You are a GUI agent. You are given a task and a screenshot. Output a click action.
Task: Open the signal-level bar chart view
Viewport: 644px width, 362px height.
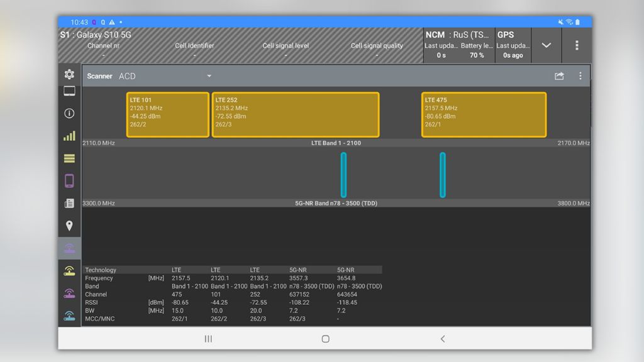pos(69,136)
